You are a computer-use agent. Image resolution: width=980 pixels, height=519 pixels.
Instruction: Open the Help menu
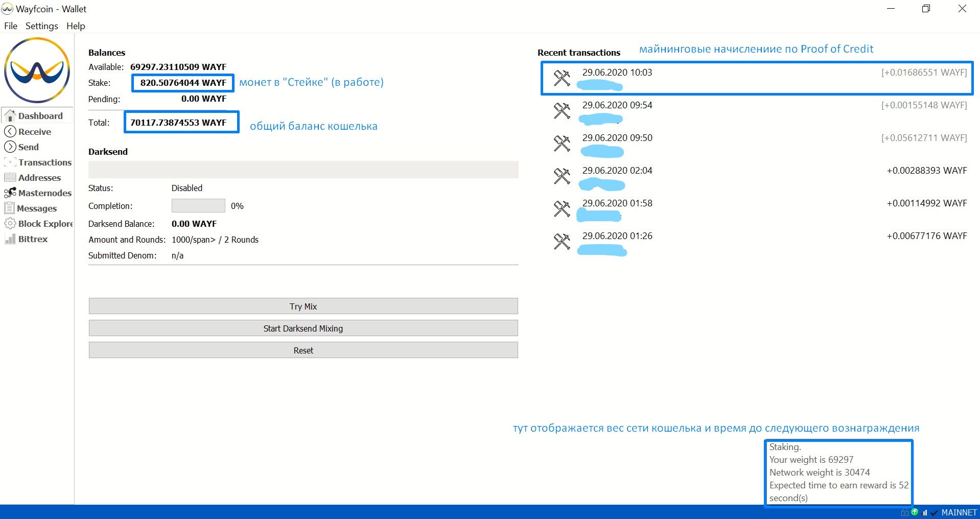tap(76, 26)
